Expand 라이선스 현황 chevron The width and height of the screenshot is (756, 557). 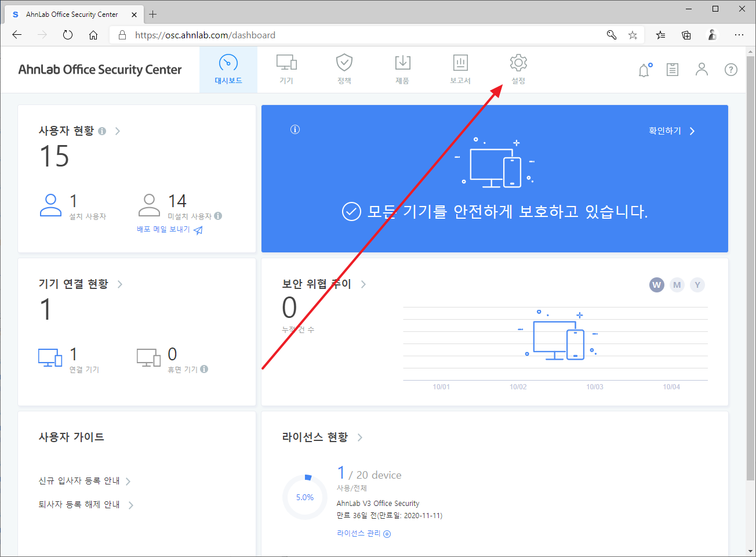[x=360, y=437]
